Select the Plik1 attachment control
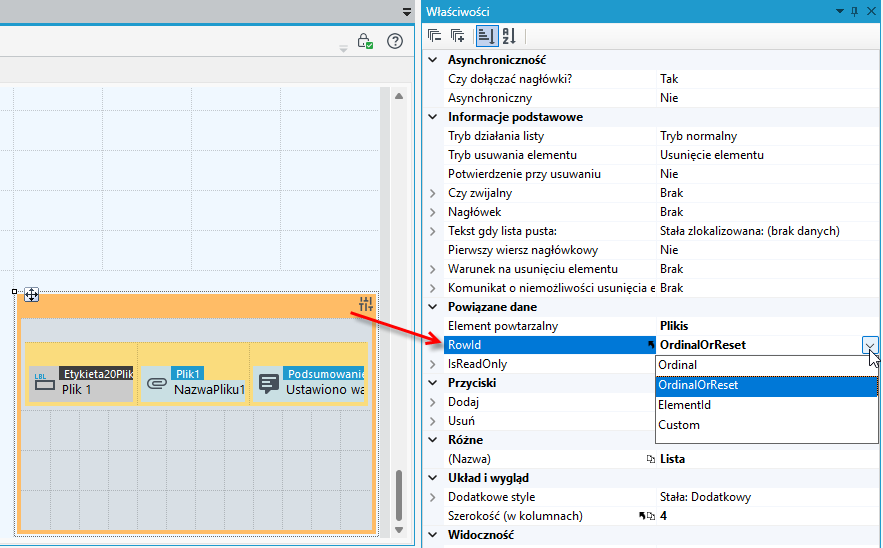 [x=193, y=384]
